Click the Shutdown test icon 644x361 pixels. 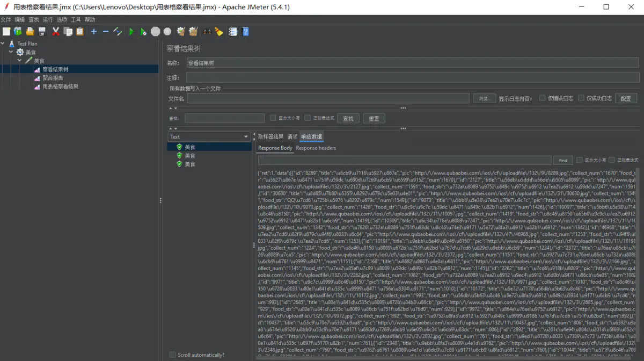click(x=167, y=32)
